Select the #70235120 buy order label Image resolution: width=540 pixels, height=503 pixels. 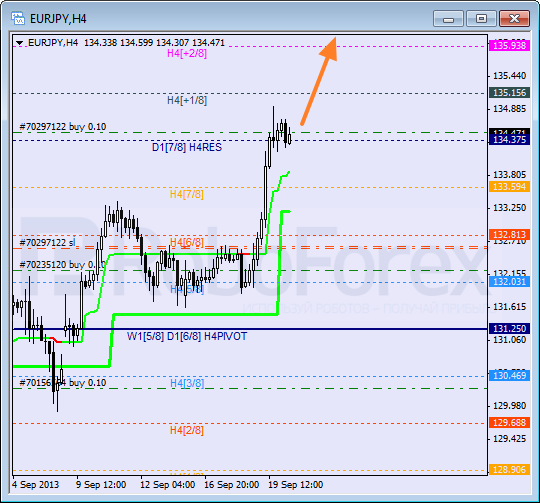63,265
